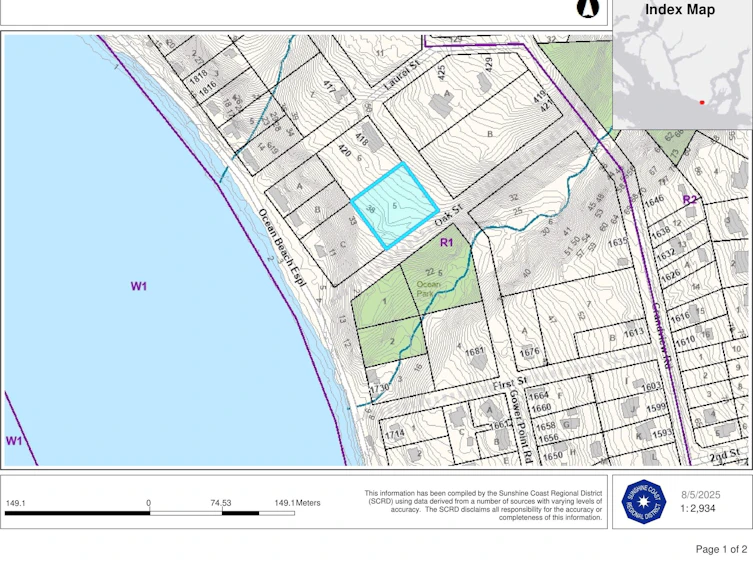The image size is (753, 565).
Task: Click the "Page 1 of 2" footer
Action: 721,549
